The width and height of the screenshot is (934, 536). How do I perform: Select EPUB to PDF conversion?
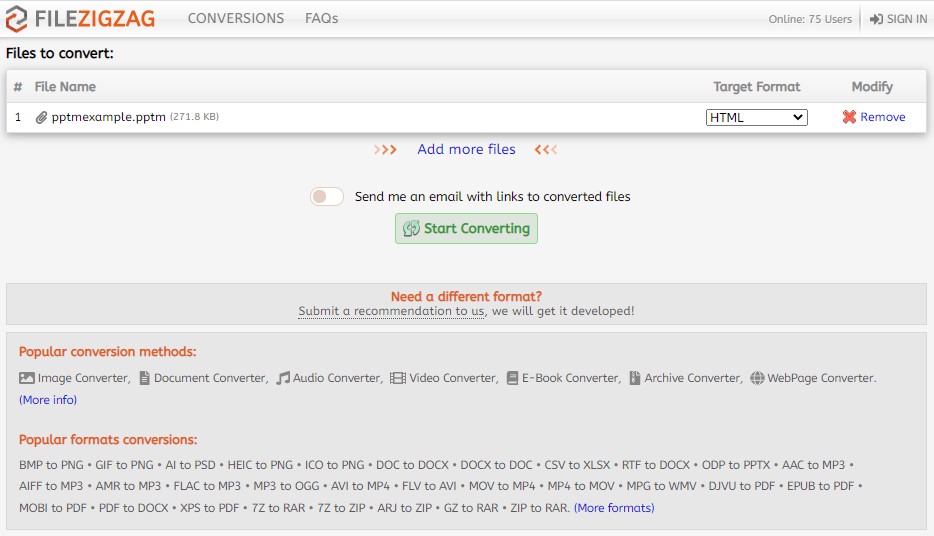click(820, 486)
